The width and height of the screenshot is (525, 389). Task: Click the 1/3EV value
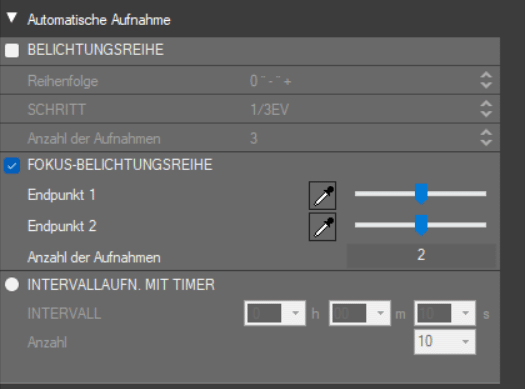(x=270, y=109)
